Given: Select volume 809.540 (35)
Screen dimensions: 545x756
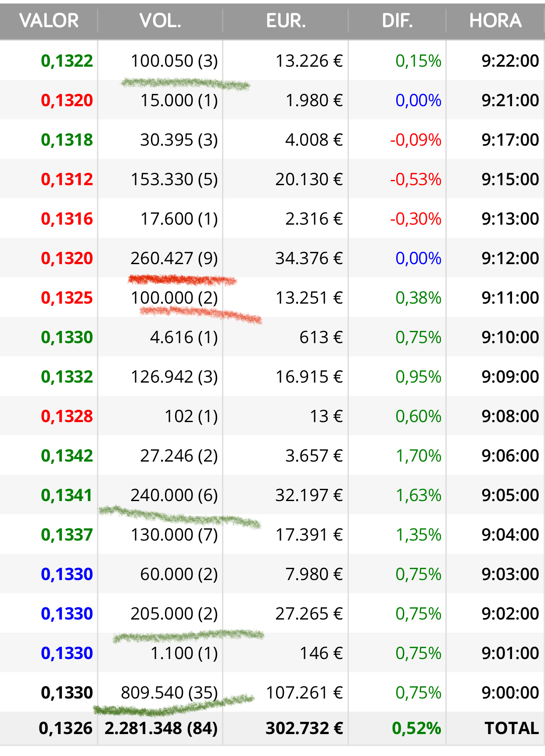Looking at the screenshot, I should (169, 693).
